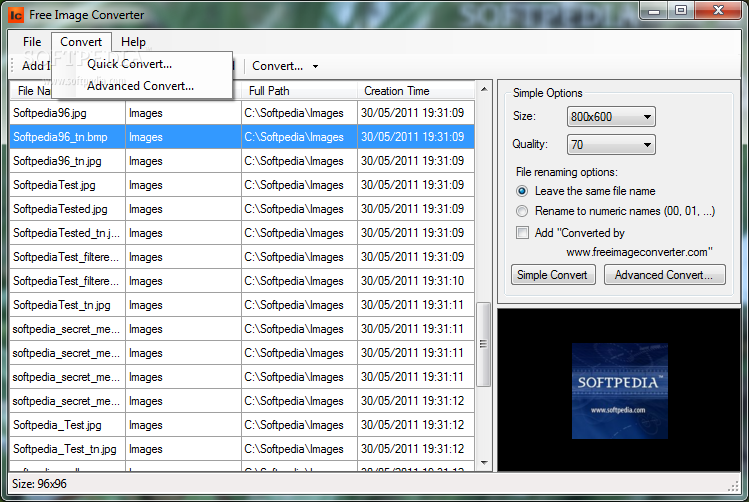
Task: Open the Size 800x600 dropdown
Action: [x=611, y=117]
